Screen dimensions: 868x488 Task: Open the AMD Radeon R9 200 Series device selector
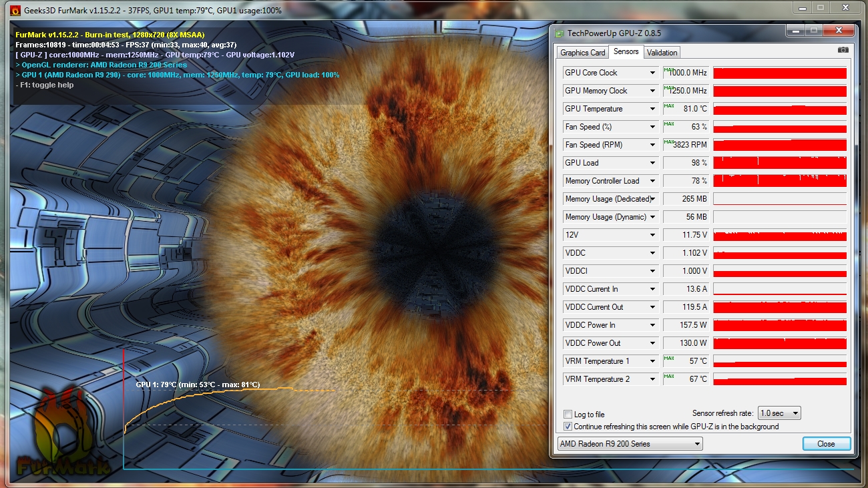point(630,444)
